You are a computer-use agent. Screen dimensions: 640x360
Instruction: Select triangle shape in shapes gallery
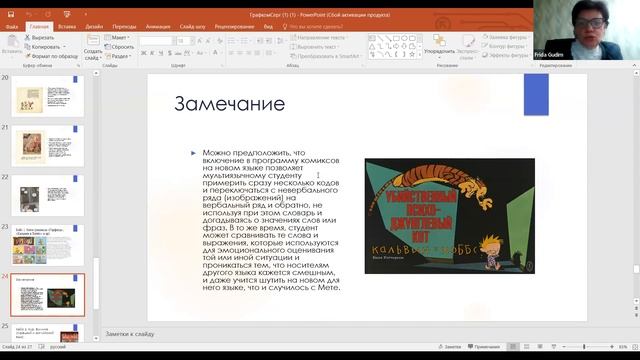[372, 46]
